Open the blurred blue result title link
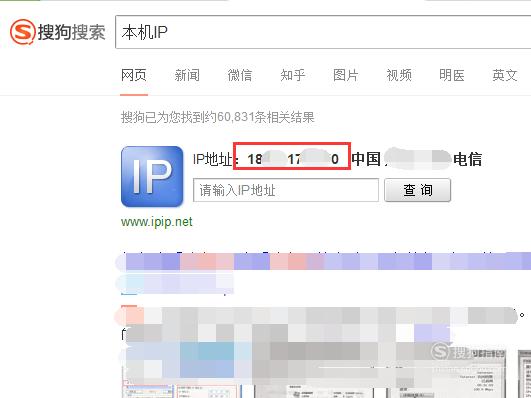Image resolution: width=531 pixels, height=398 pixels. tap(323, 261)
